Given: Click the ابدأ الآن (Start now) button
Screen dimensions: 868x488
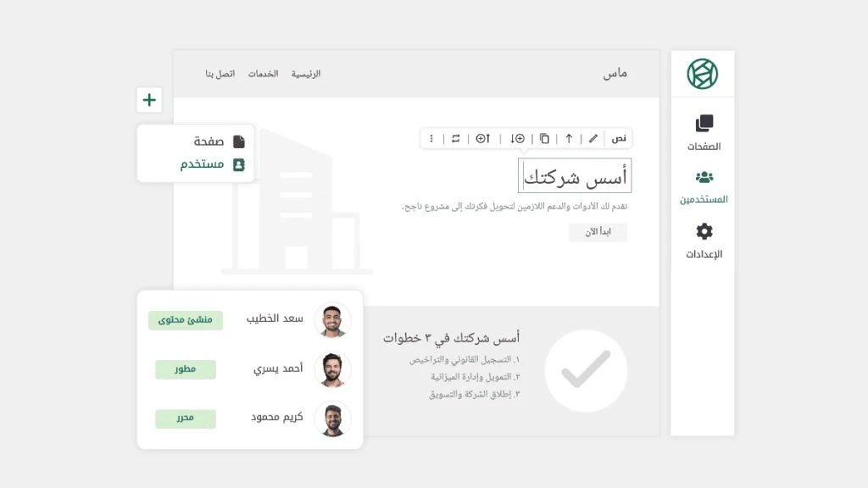Looking at the screenshot, I should coord(598,232).
